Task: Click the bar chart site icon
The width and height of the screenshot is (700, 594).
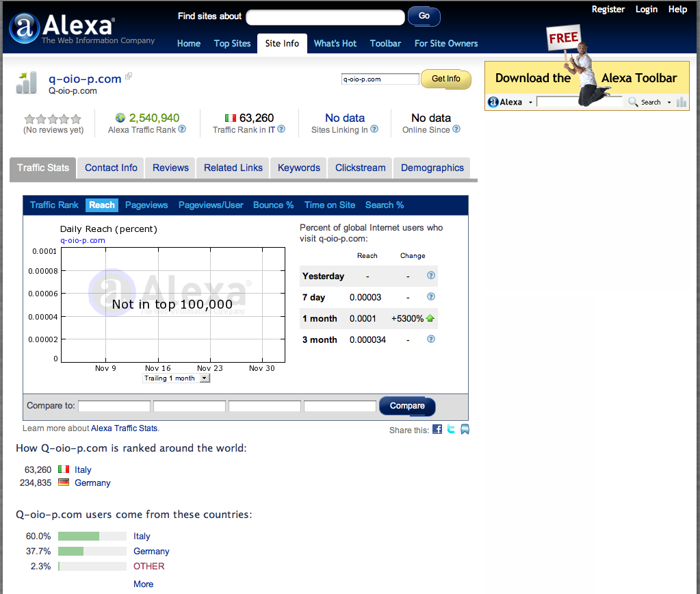Action: point(26,83)
